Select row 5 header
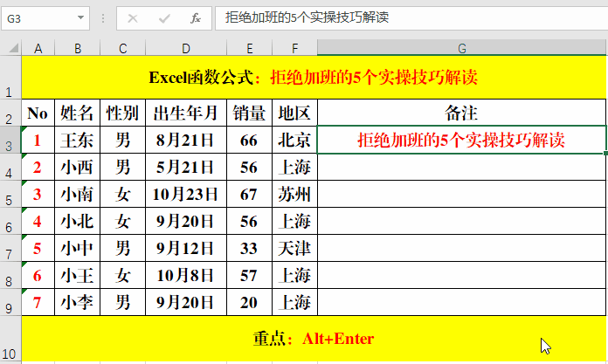The width and height of the screenshot is (608, 364). (x=10, y=194)
